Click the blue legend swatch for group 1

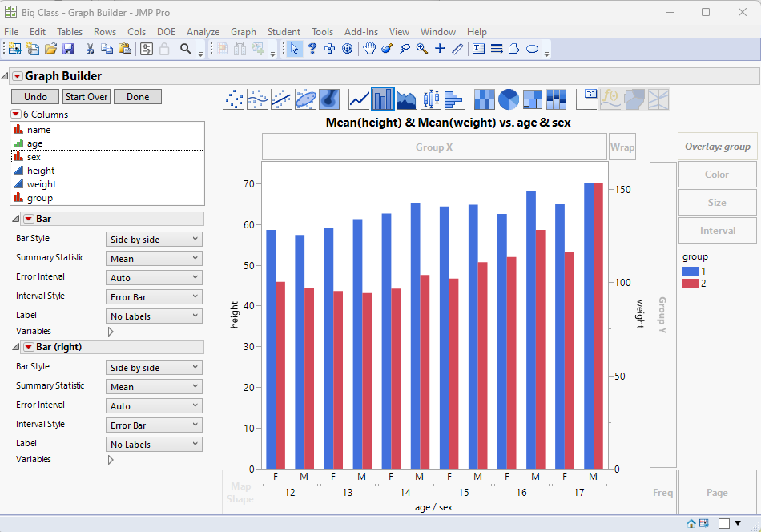coord(690,272)
